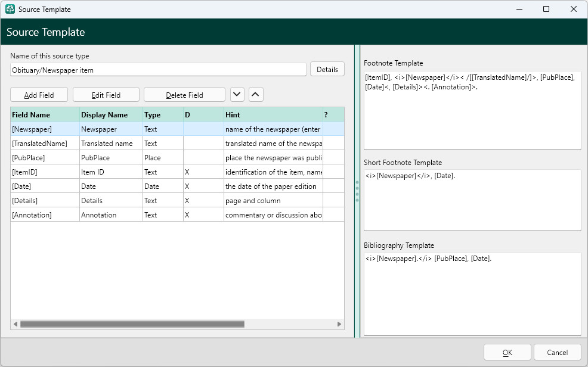Viewport: 588px width, 367px height.
Task: Click the Delete Field button
Action: [x=184, y=95]
